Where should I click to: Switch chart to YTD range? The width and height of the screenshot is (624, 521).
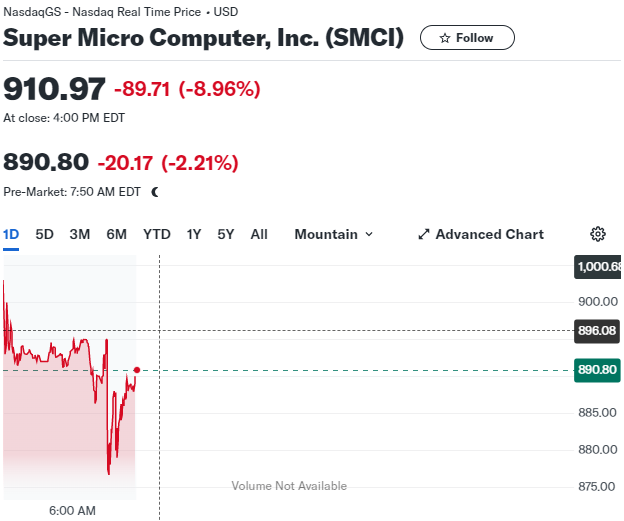click(157, 234)
